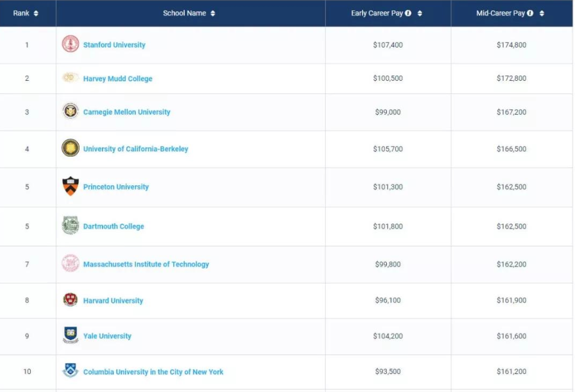Select Yale early pay $104,200
This screenshot has width=575, height=392.
pyautogui.click(x=387, y=336)
